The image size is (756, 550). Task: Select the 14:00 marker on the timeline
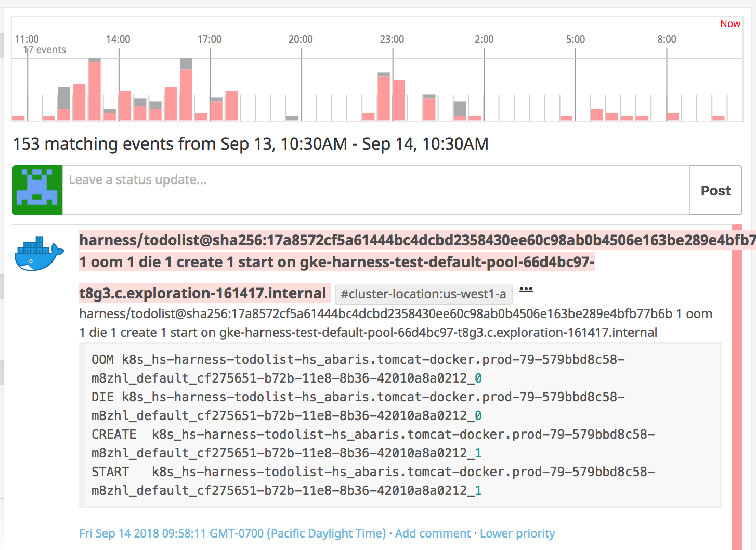click(118, 39)
